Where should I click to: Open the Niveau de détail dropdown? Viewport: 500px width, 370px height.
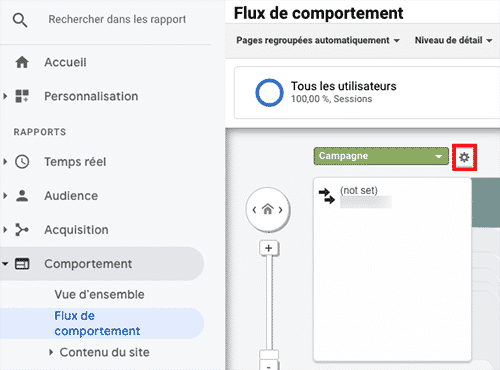click(453, 40)
